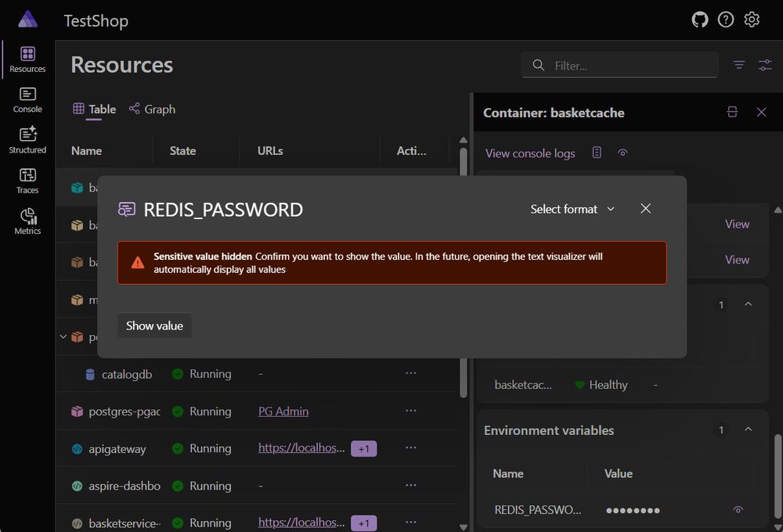
Task: Click REDIS_PASSWO... variable name cell
Action: (x=538, y=509)
